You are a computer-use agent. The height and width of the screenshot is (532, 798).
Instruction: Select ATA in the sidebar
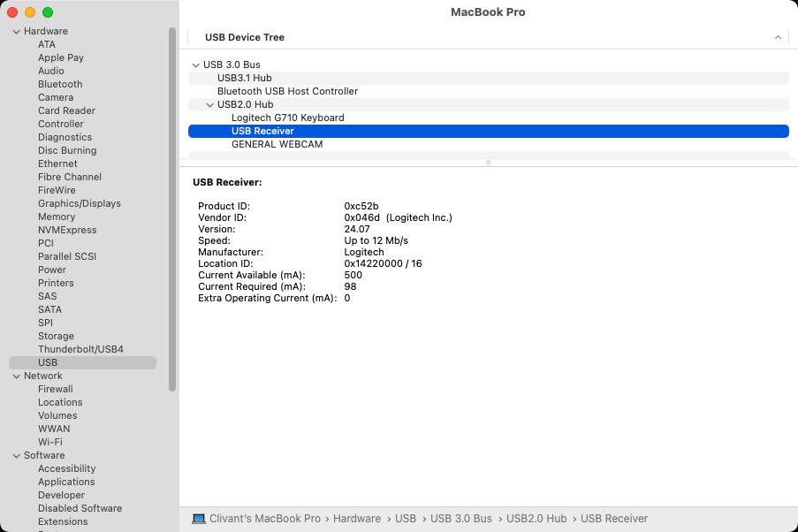click(46, 44)
